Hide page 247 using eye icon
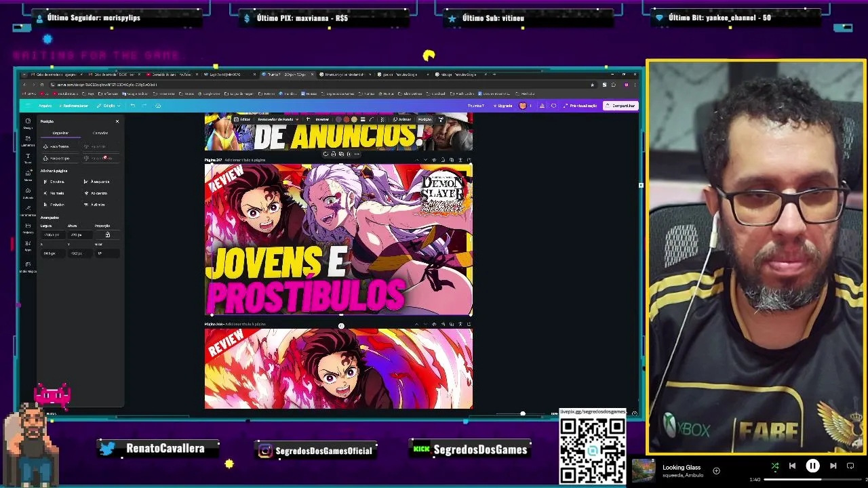Image resolution: width=868 pixels, height=488 pixels. (x=434, y=160)
